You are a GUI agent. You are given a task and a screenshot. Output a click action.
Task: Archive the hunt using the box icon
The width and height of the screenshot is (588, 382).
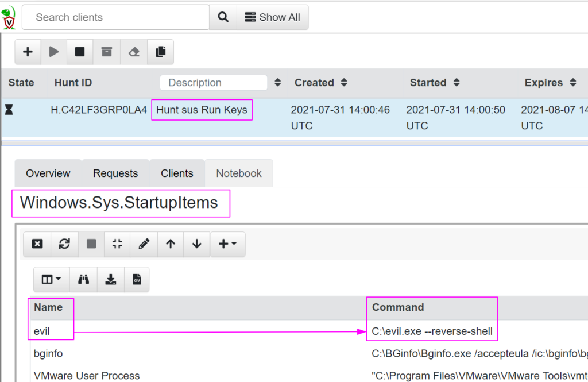coord(107,52)
